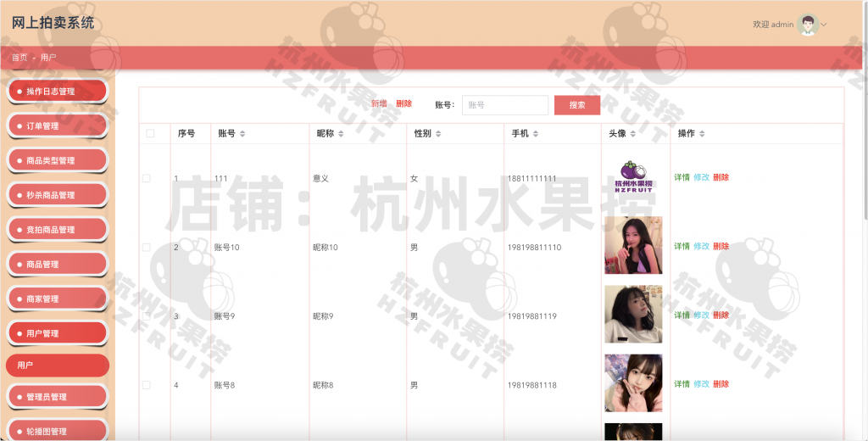Click 修改 for 账号8
The width and height of the screenshot is (868, 441).
click(701, 383)
